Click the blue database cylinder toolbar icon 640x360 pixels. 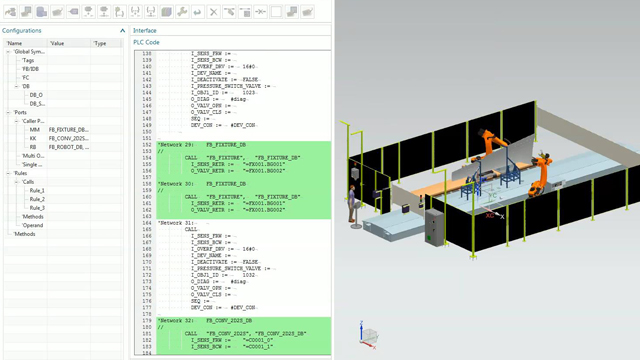coord(42,12)
